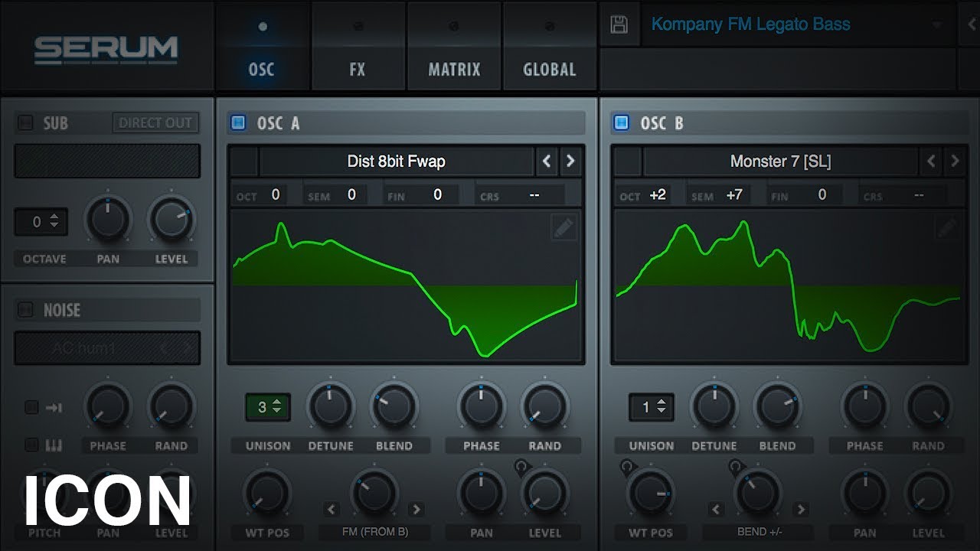Select previous OSC B warp mode arrow

716,509
